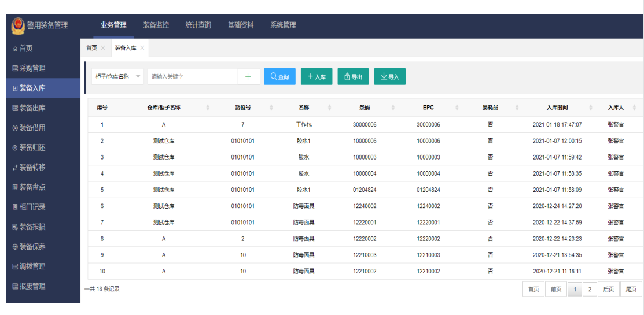Click the 请输入关键字 search field
The image size is (644, 315).
click(x=192, y=76)
